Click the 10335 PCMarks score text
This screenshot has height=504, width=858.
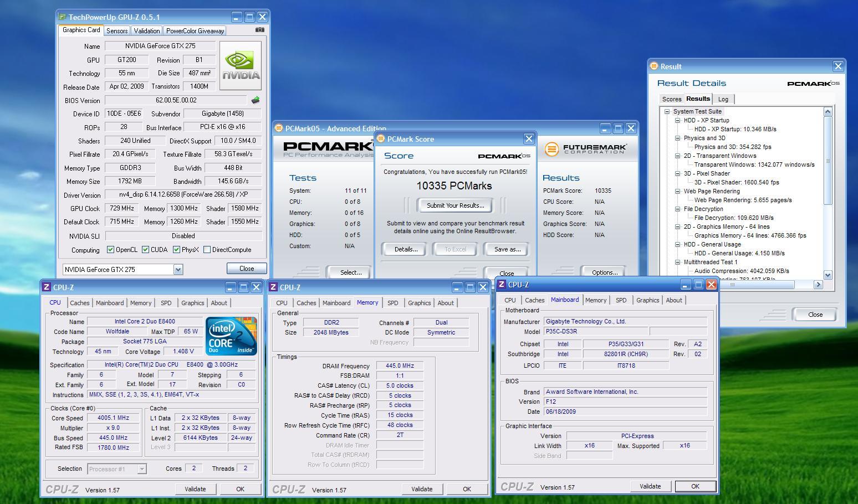[x=454, y=186]
